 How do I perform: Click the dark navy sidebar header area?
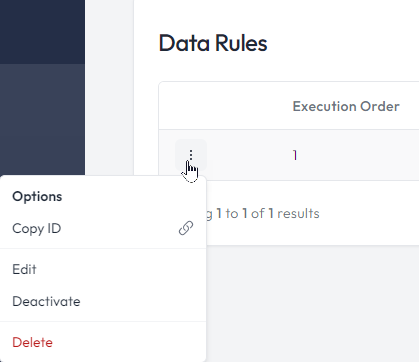(x=42, y=32)
